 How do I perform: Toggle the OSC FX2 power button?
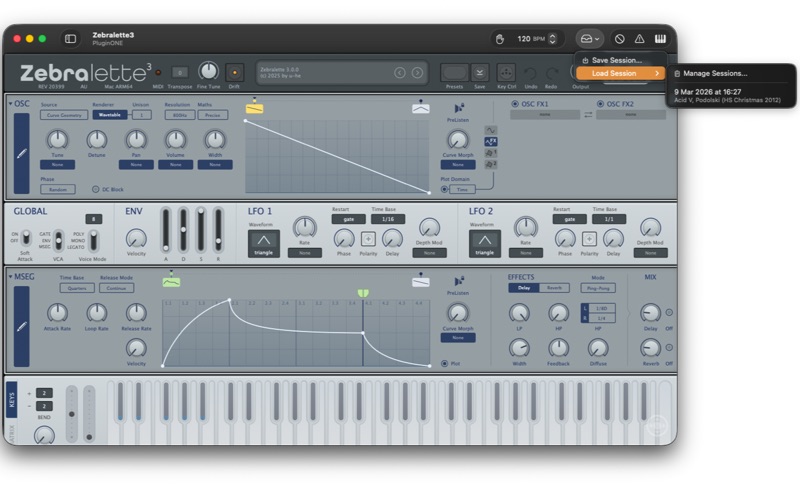click(601, 104)
